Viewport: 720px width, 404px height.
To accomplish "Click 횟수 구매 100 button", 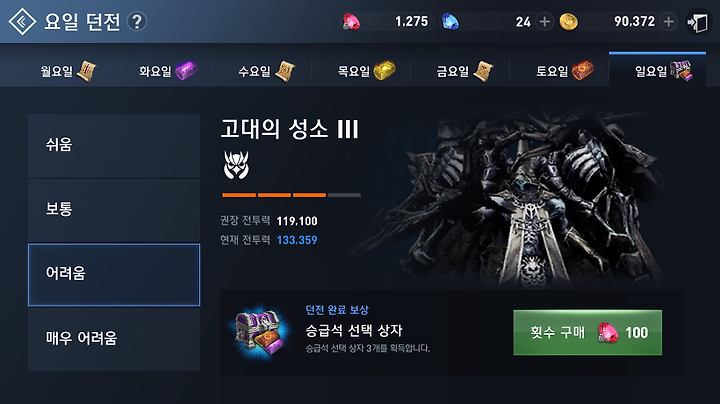I will [587, 332].
